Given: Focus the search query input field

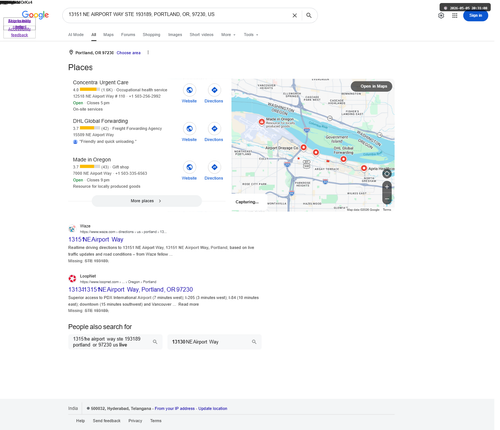Looking at the screenshot, I should coord(177,15).
